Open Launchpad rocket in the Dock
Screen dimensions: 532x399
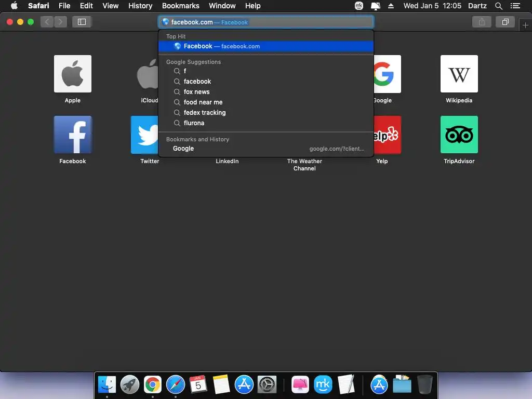point(129,385)
